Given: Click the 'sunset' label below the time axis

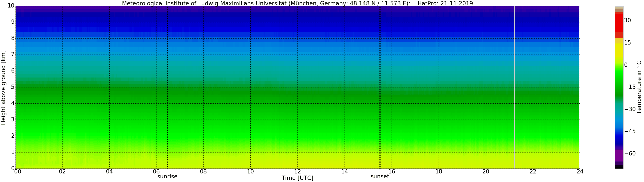Looking at the screenshot, I should coord(380,176).
